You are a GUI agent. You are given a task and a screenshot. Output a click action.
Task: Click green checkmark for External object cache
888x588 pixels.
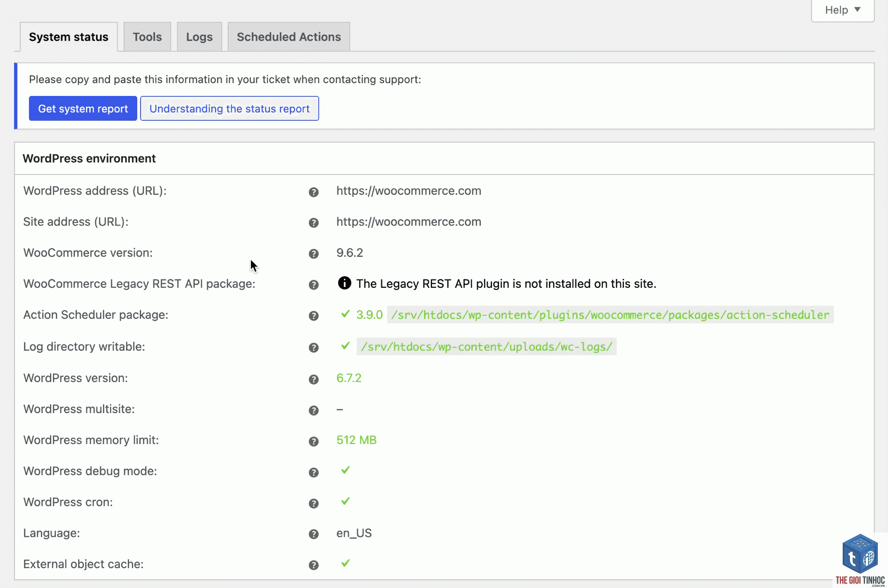tap(345, 563)
